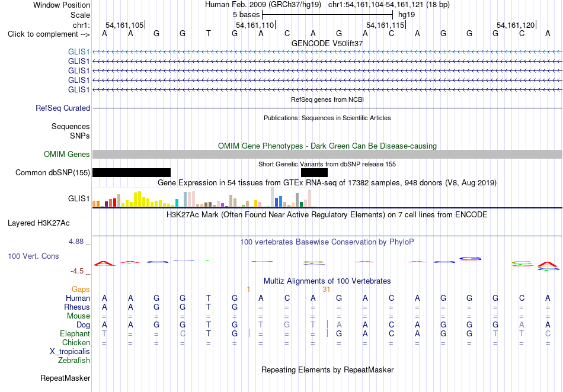Screen dimensions: 563x392
Task: Click the -4.5 PhyloP lower scale value
Action: 77,271
